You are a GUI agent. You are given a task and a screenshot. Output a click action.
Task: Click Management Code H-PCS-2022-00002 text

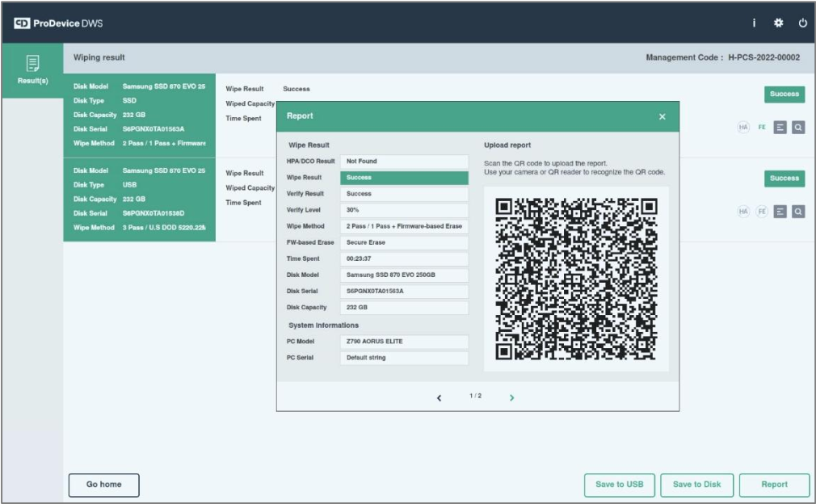[723, 57]
